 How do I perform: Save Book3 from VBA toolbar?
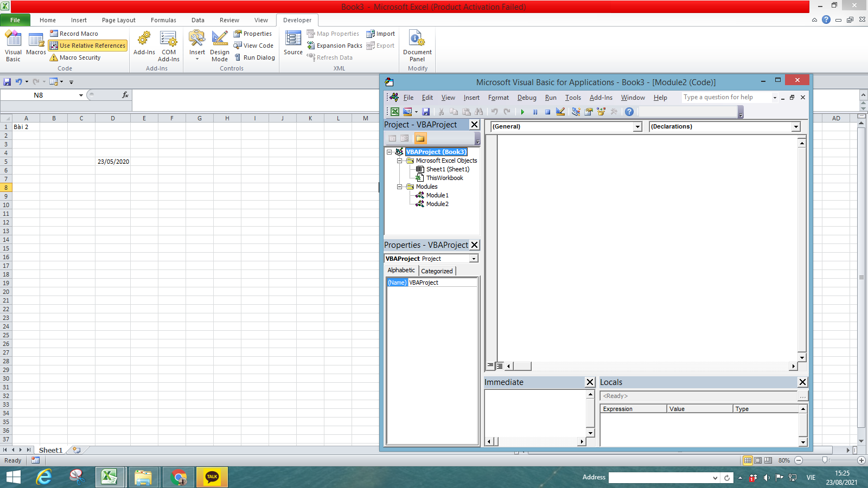[x=426, y=112]
